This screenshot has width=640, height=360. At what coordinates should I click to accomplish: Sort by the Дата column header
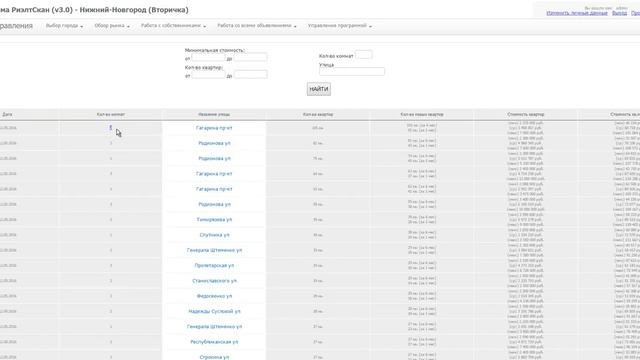(x=7, y=115)
